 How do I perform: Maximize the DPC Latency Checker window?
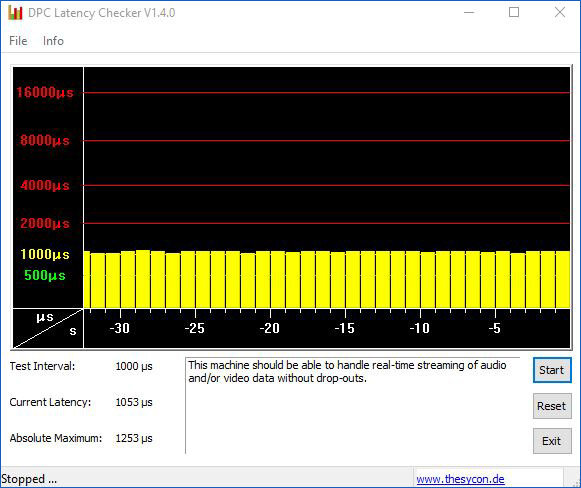tap(514, 13)
